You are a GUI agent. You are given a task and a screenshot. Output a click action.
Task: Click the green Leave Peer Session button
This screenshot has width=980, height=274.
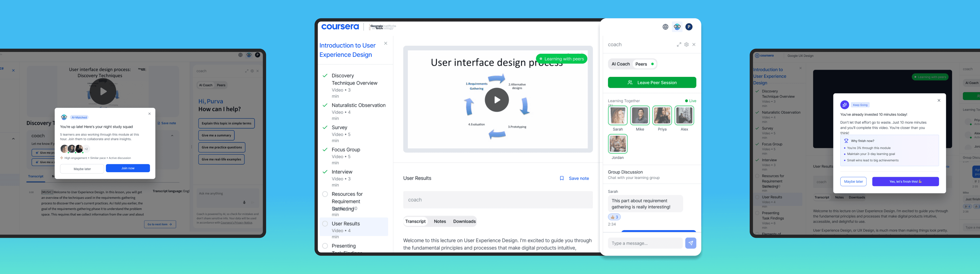click(652, 82)
